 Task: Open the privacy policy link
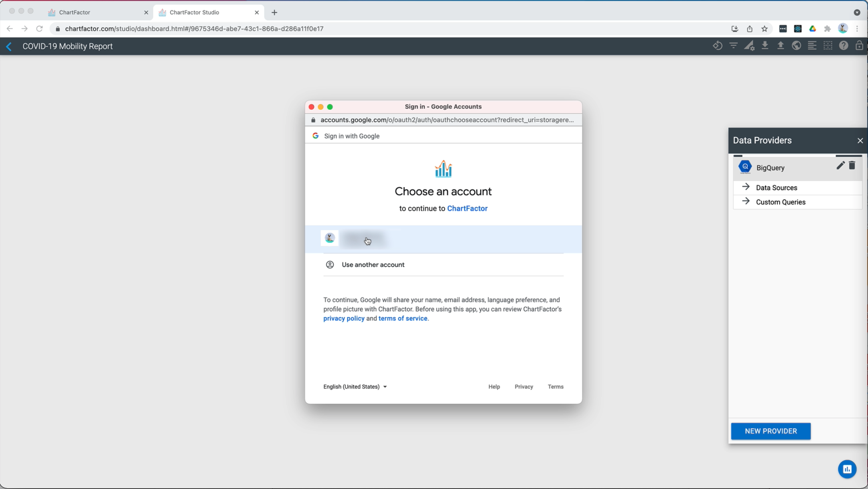pos(343,318)
